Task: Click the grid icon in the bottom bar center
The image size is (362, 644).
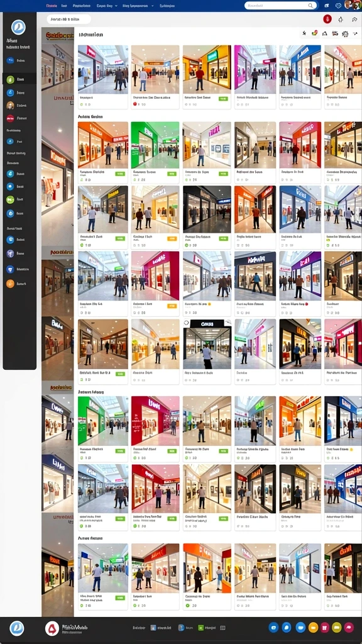Action: (223, 628)
